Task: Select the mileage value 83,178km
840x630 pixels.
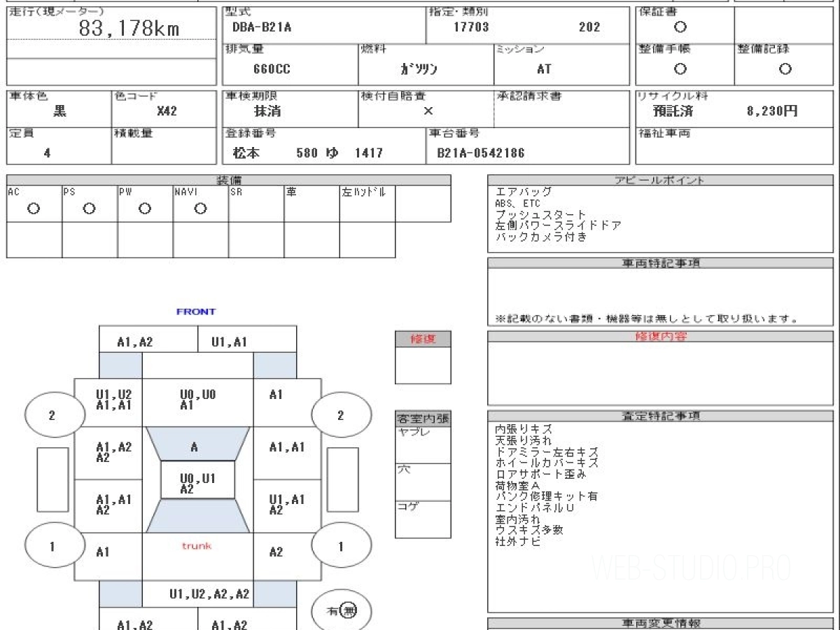Action: (x=129, y=29)
